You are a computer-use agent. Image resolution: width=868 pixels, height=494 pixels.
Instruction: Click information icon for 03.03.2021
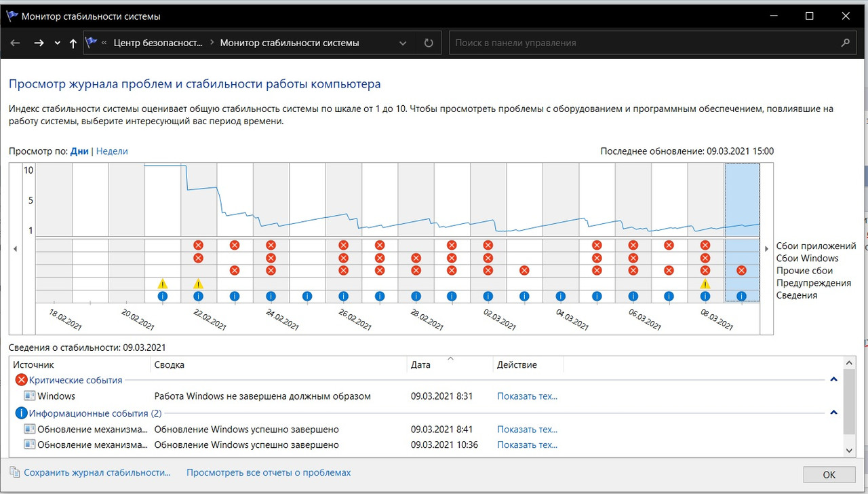(524, 296)
